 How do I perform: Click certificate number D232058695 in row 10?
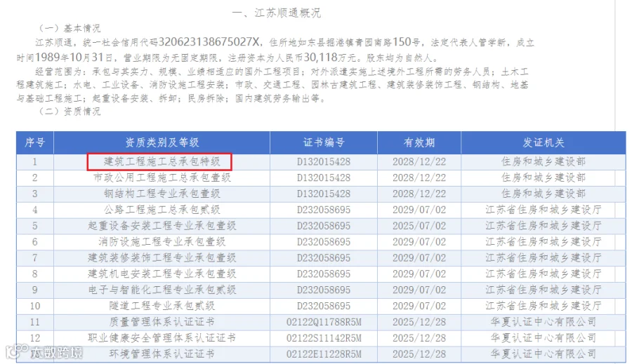click(324, 306)
